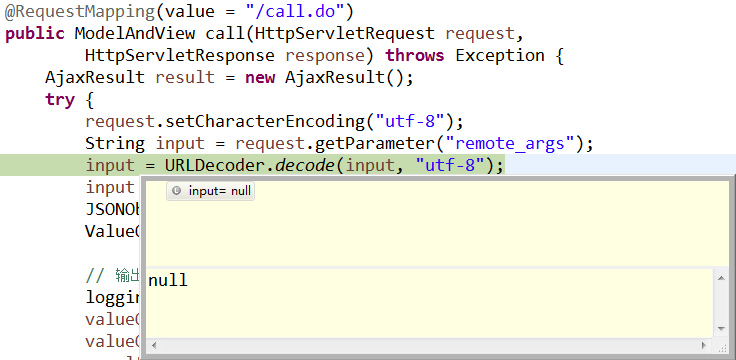Select the input= null variable row

click(210, 191)
